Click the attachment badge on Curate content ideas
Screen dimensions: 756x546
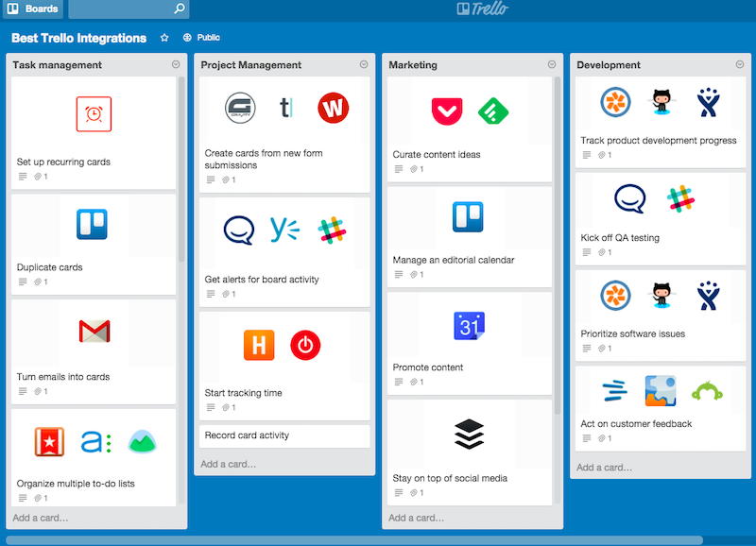pos(417,169)
